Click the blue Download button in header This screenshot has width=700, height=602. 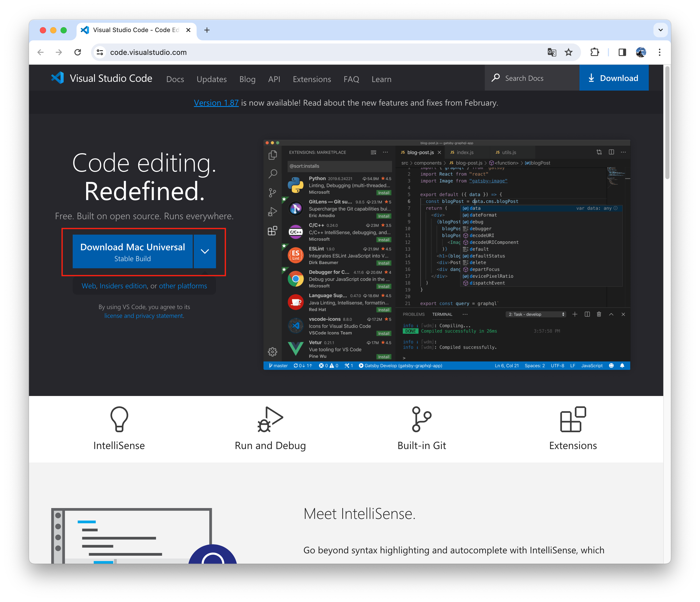(614, 78)
